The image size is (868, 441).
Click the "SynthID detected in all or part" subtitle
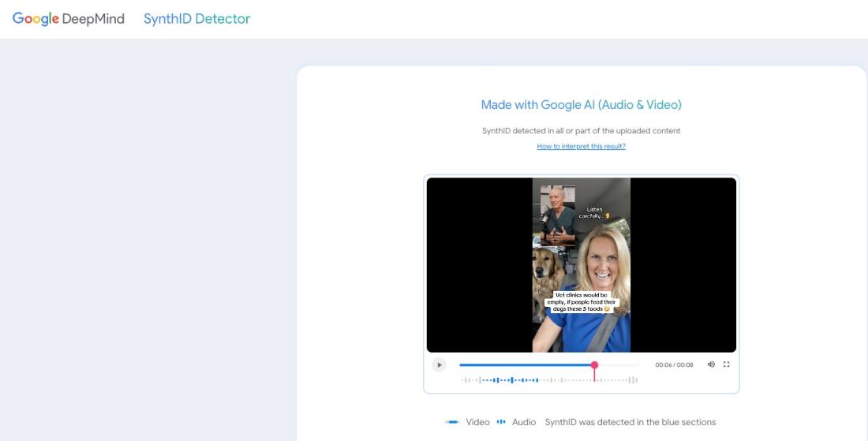click(581, 130)
